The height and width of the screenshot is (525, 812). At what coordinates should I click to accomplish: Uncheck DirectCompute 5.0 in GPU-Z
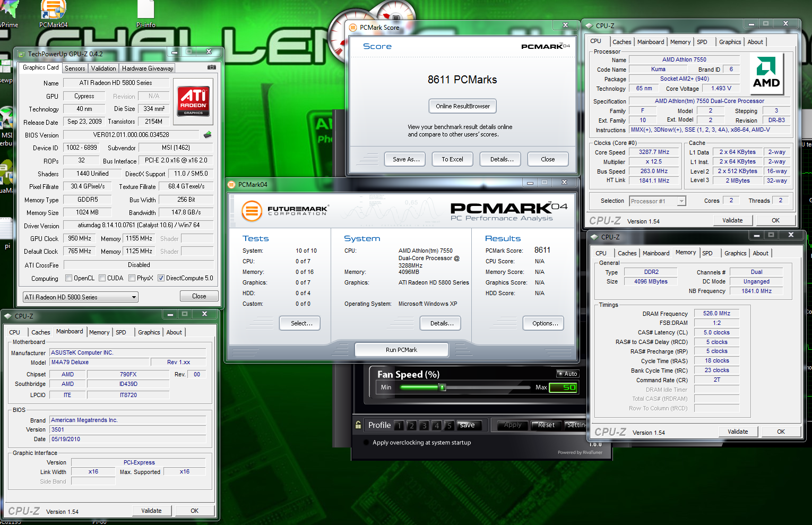(161, 278)
